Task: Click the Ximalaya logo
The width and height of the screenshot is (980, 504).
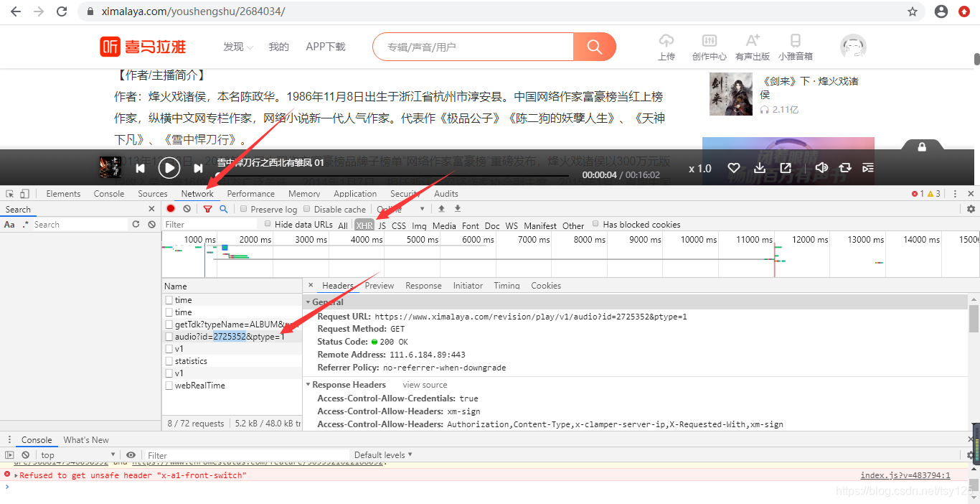Action: point(143,47)
